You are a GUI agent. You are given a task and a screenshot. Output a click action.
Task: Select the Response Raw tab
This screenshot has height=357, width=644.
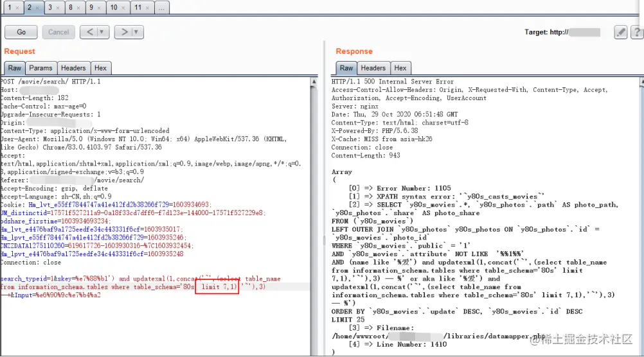(x=346, y=68)
